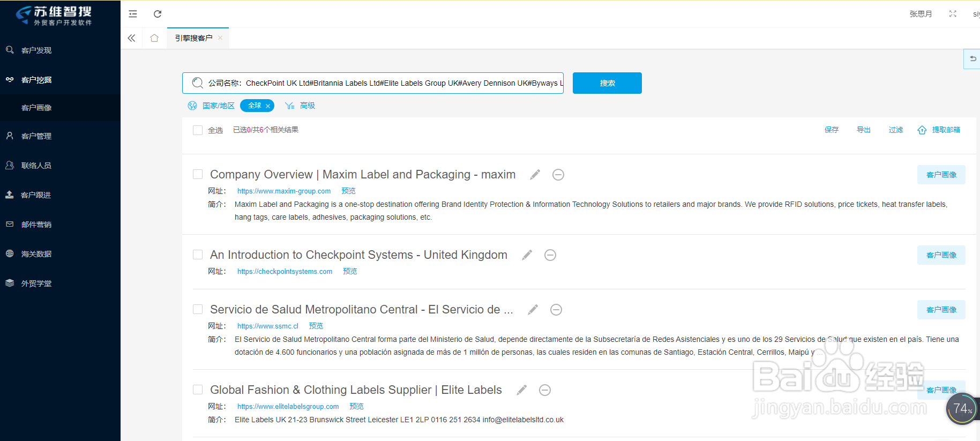
Task: Check the Checkpoint Systems result checkbox
Action: click(x=198, y=255)
